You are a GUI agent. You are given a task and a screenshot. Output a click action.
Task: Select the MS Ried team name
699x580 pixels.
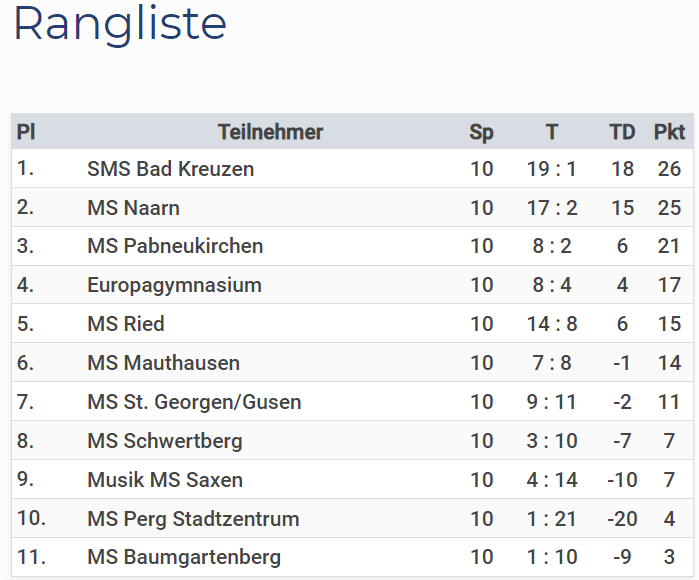(126, 324)
